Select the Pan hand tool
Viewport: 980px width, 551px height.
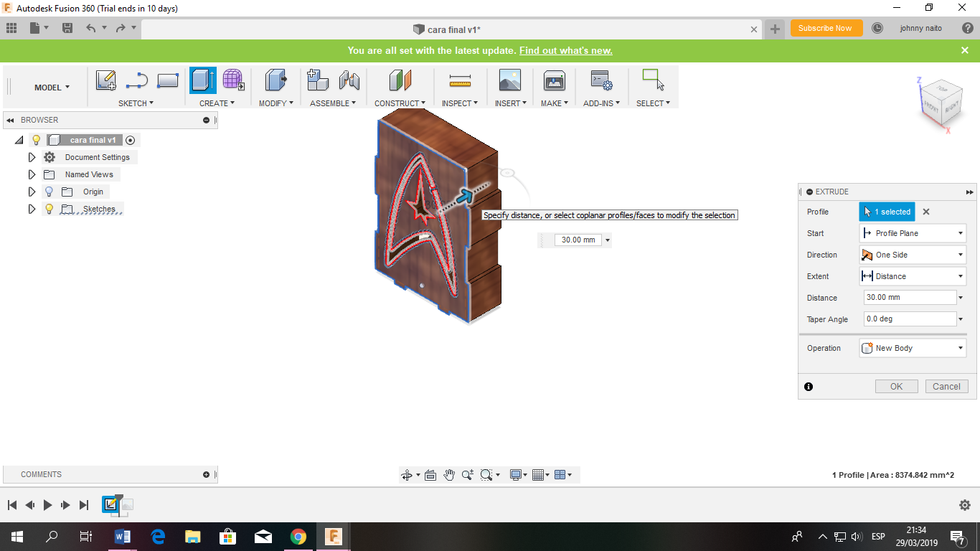tap(449, 475)
